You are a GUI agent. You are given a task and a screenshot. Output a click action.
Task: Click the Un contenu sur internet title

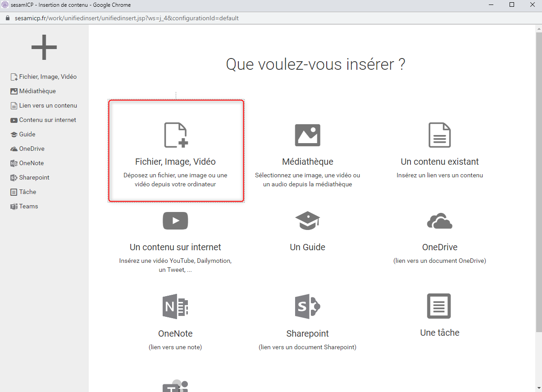tap(175, 247)
